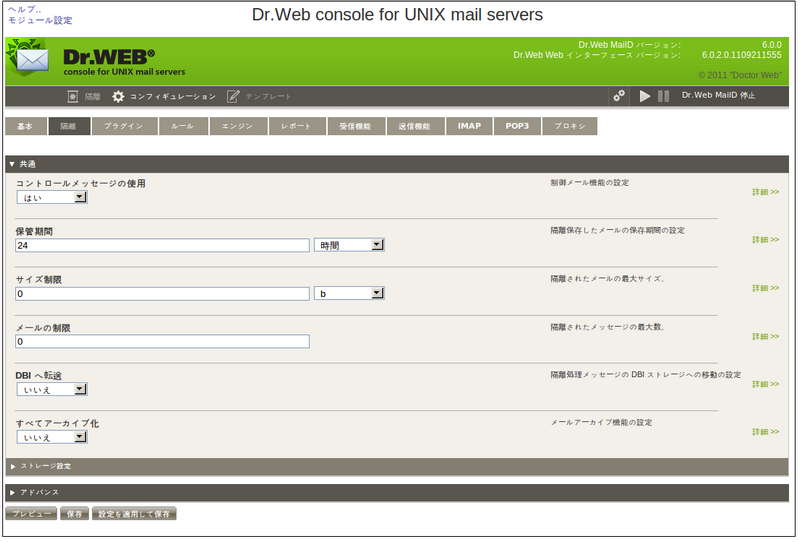The height and width of the screenshot is (542, 800).
Task: Open コントロールメッセージの使用 dropdown
Action: click(52, 198)
